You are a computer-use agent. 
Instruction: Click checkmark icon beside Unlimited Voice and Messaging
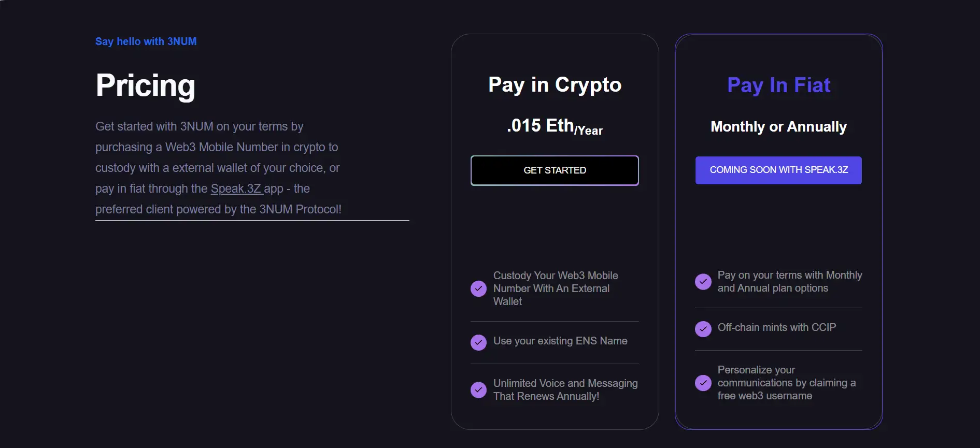pyautogui.click(x=478, y=390)
